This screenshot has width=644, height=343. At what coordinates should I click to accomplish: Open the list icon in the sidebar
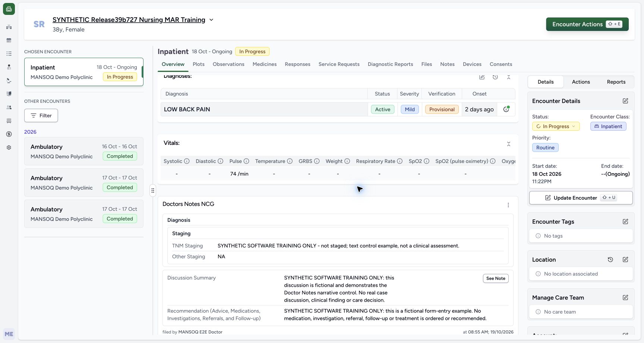point(9,54)
